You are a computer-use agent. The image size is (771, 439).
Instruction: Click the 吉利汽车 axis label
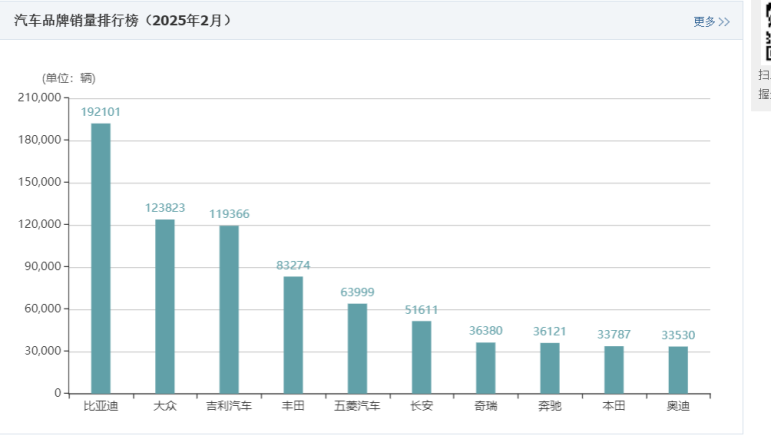pyautogui.click(x=229, y=406)
